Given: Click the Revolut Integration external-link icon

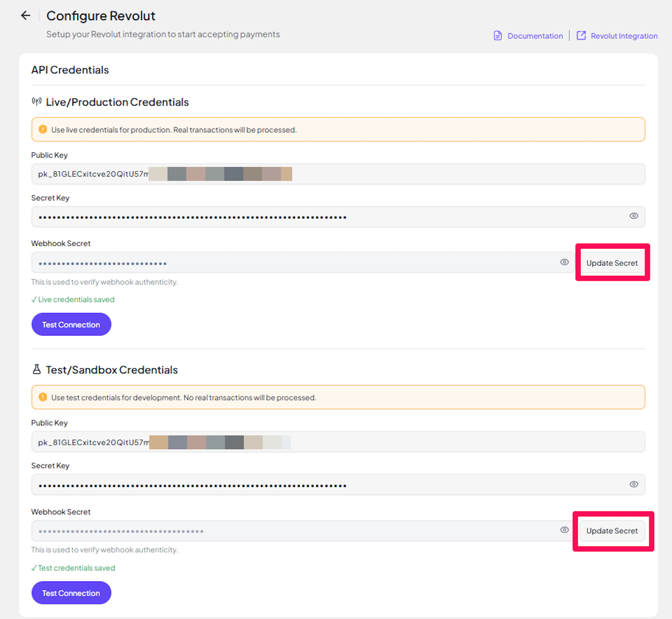Looking at the screenshot, I should pos(581,36).
